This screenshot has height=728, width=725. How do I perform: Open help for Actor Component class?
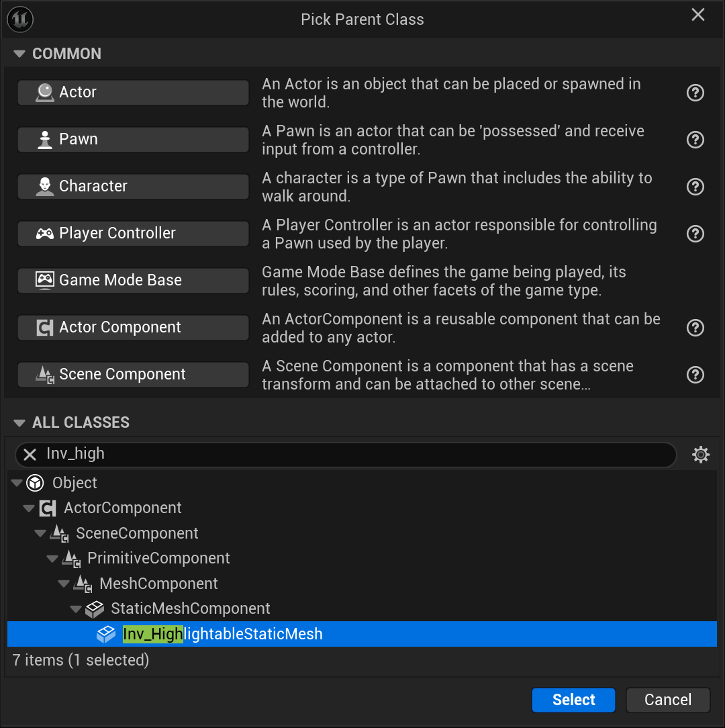(695, 328)
